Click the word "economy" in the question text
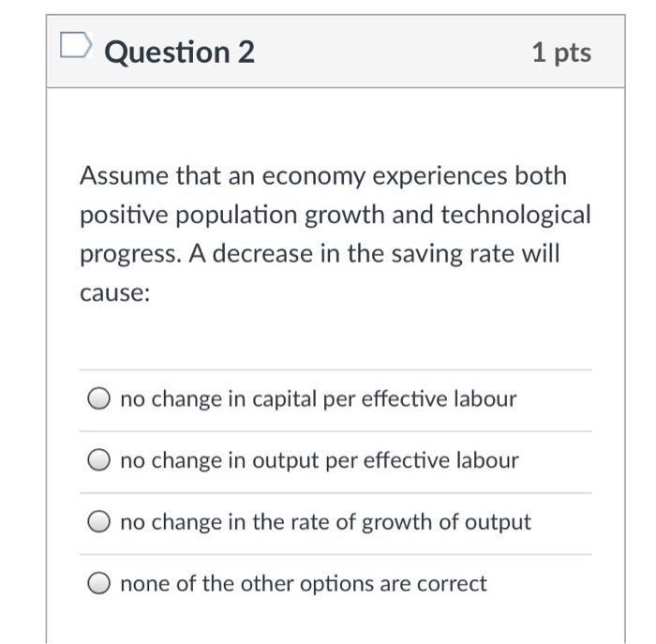 click(x=314, y=177)
